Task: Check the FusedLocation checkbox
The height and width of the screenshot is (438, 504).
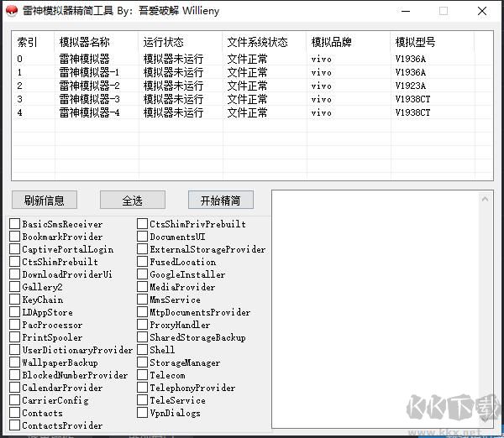Action: [143, 262]
